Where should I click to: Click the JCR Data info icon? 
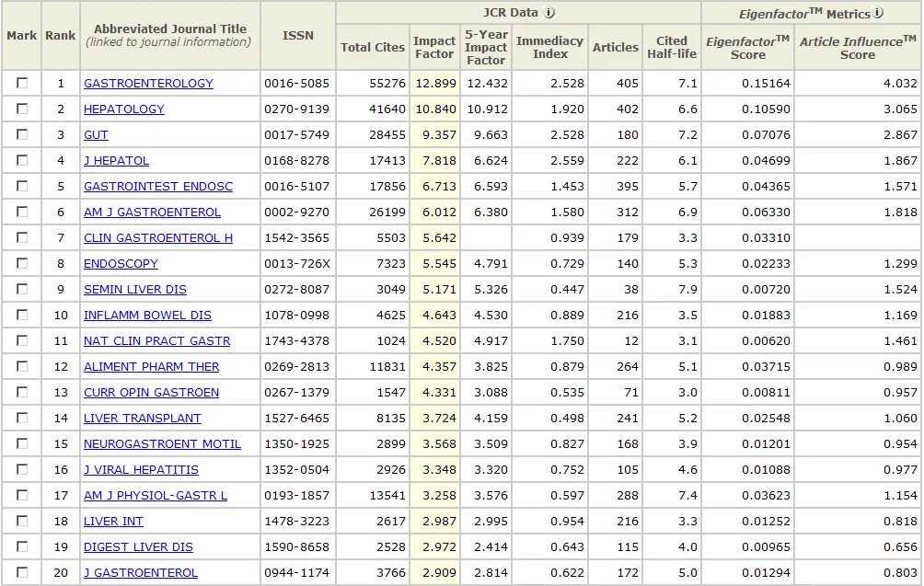coord(549,12)
